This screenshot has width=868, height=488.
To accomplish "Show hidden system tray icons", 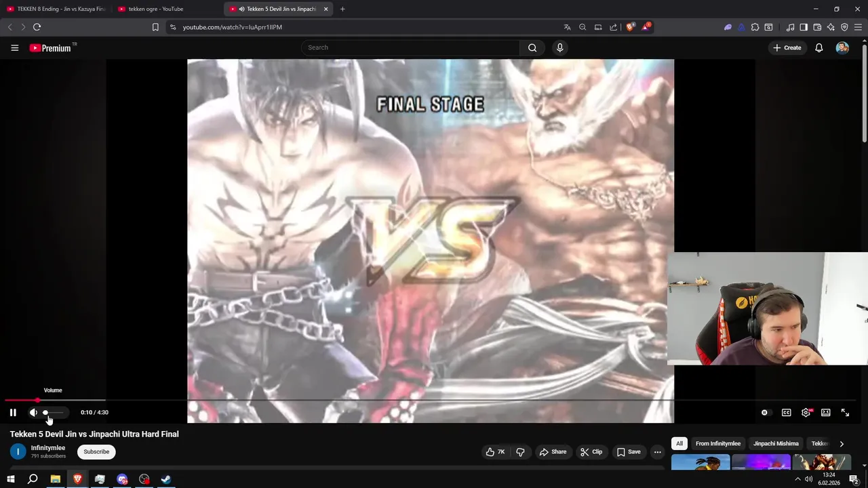I will (x=797, y=479).
